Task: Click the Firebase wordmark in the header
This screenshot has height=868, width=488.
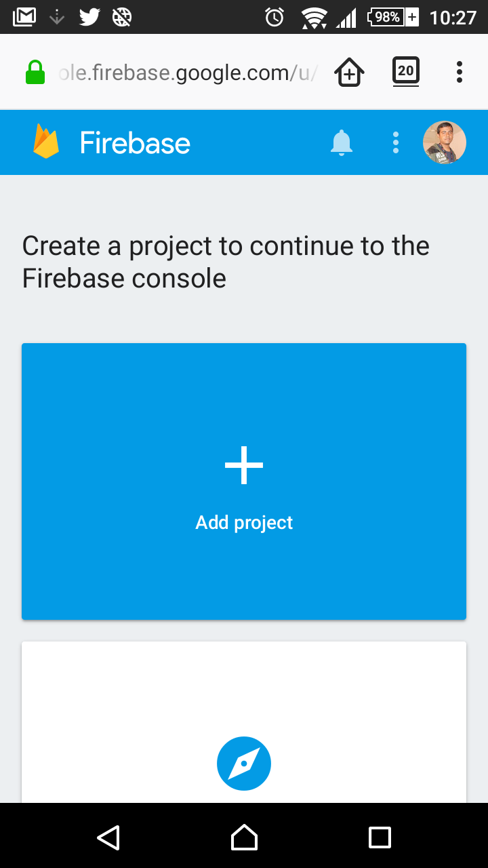Action: pyautogui.click(x=134, y=142)
